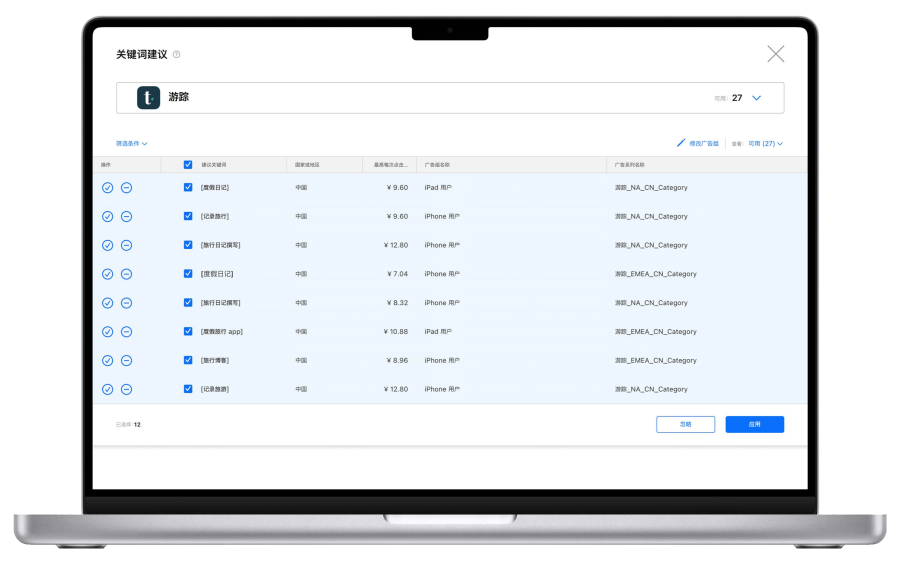
Task: Click the 广告系列名称 column header
Action: click(x=629, y=165)
